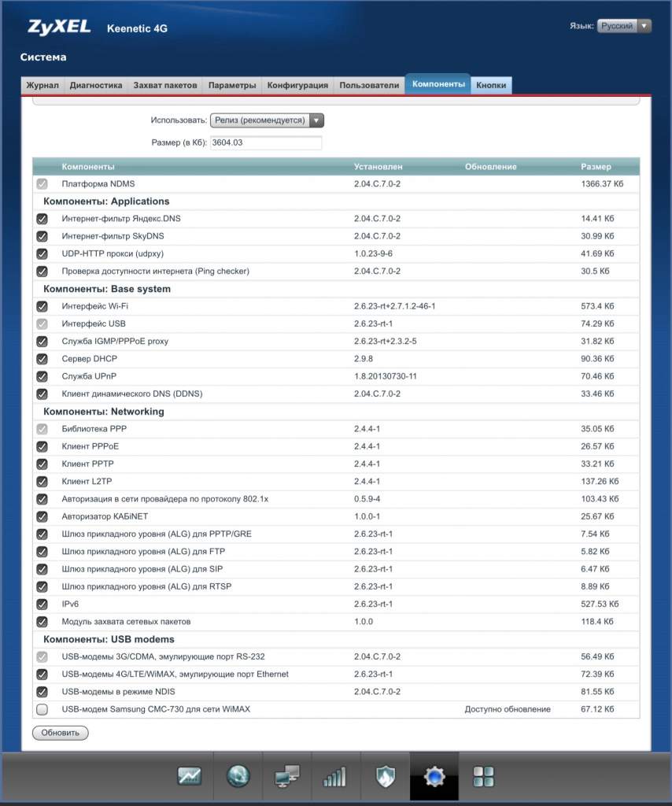This screenshot has width=672, height=806.
Task: Uncheck the DDNS client component
Action: [x=42, y=394]
